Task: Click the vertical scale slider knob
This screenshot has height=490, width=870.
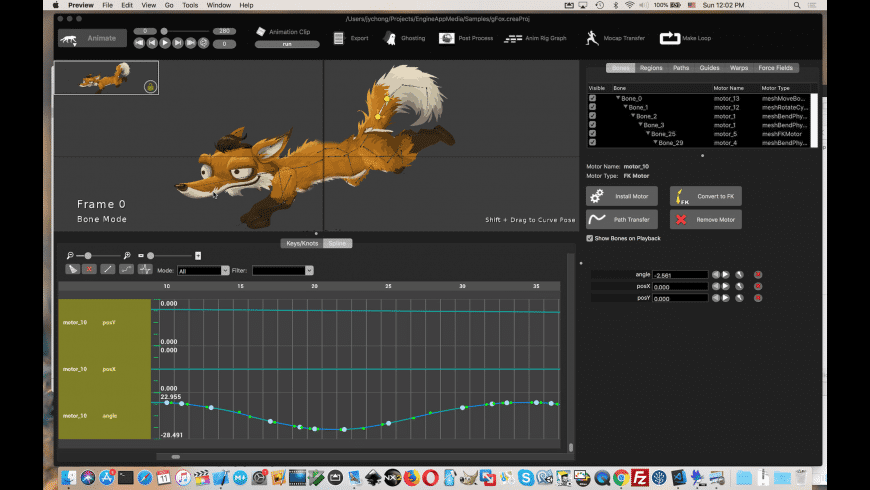Action: [150, 256]
